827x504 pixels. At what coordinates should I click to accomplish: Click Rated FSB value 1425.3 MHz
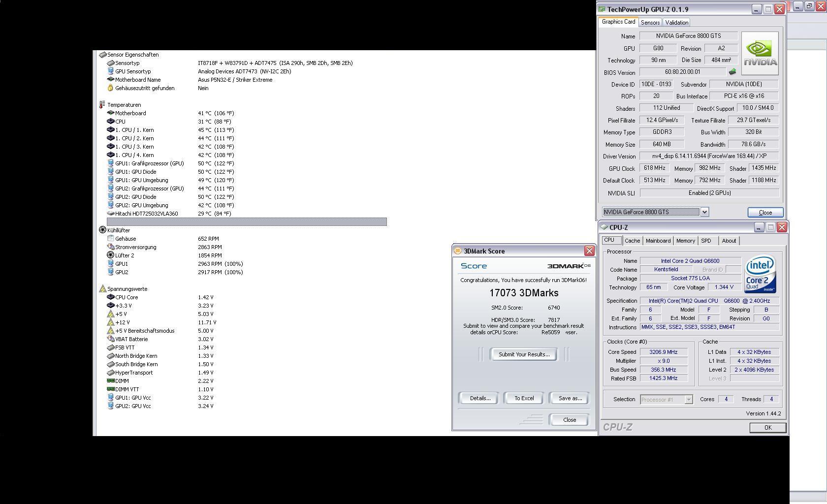pos(663,378)
